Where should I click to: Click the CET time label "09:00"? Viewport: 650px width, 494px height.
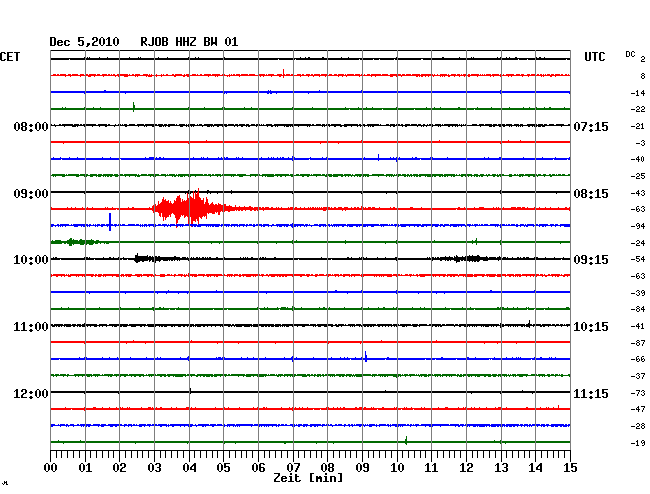coord(31,194)
